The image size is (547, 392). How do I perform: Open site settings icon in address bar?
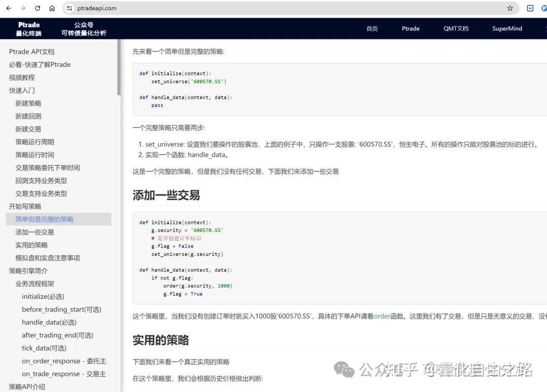point(68,8)
